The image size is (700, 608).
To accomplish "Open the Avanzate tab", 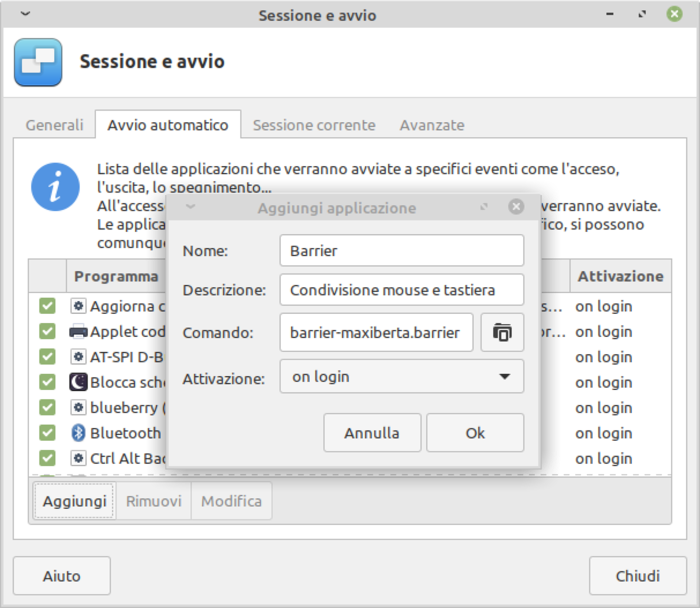I will click(431, 125).
